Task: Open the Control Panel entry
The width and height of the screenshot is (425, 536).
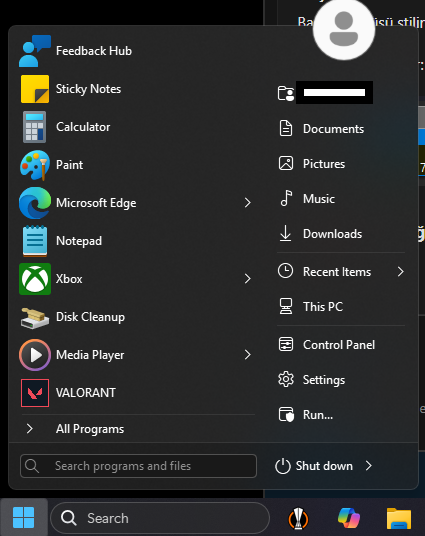Action: [x=341, y=345]
